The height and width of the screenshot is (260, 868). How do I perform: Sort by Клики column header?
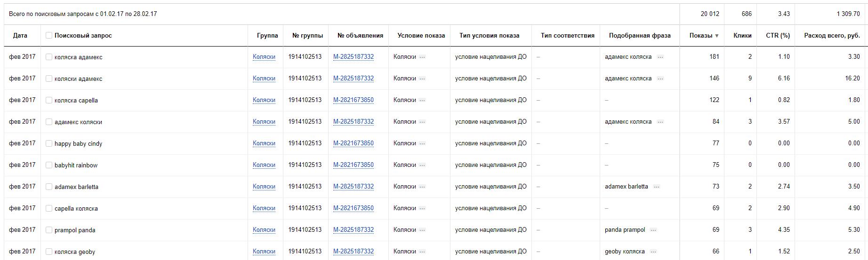click(x=742, y=35)
